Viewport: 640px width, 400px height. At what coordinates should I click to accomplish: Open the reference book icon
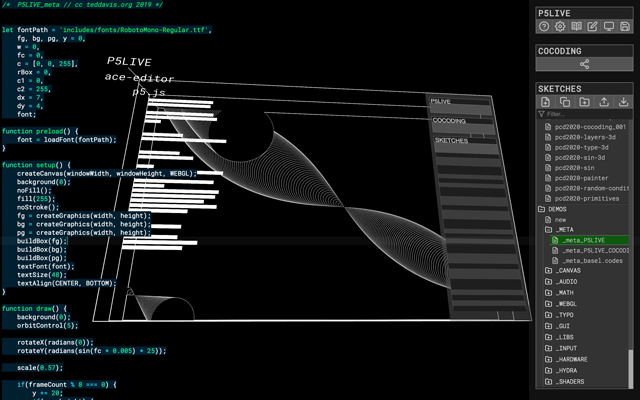pyautogui.click(x=577, y=27)
